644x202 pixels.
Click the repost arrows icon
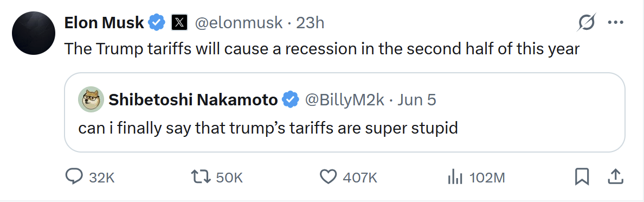click(x=201, y=177)
